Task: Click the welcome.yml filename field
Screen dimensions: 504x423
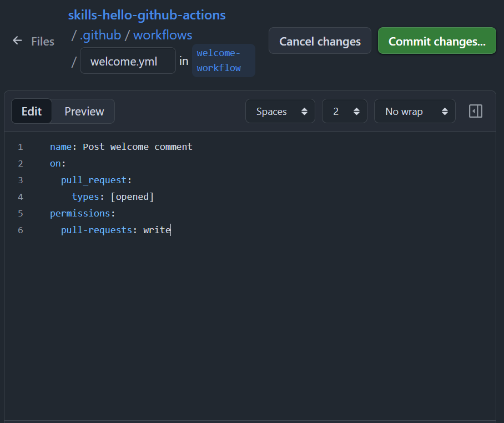Action: (128, 61)
